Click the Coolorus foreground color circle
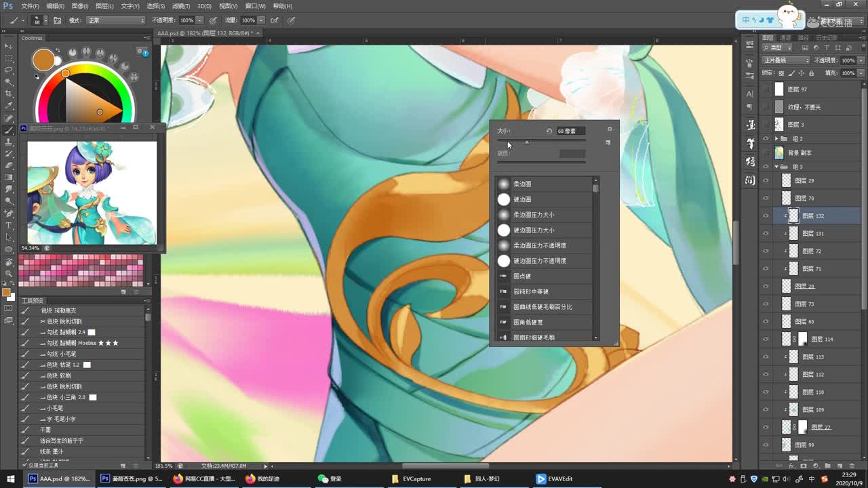 (43, 60)
